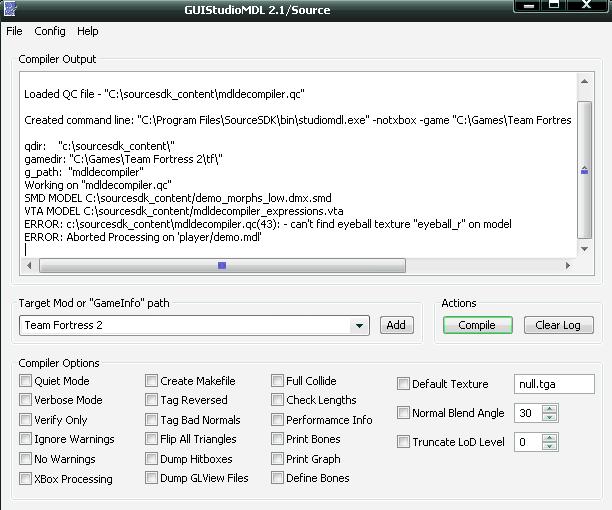
Task: Decrease the Truncate LoD Level value
Action: 550,446
